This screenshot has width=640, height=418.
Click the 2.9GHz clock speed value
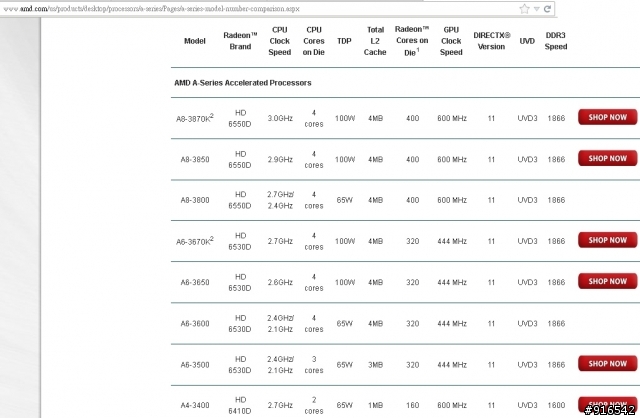(x=280, y=159)
